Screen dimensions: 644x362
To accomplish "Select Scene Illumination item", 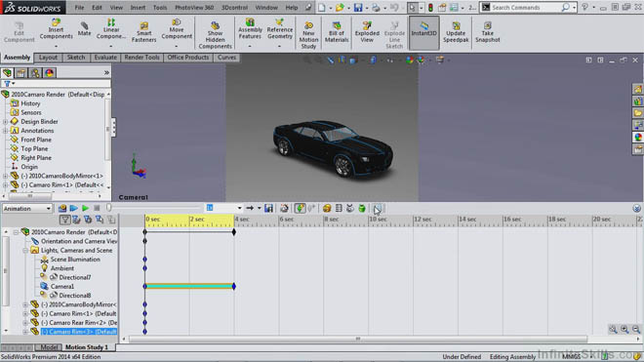I will 75,260.
